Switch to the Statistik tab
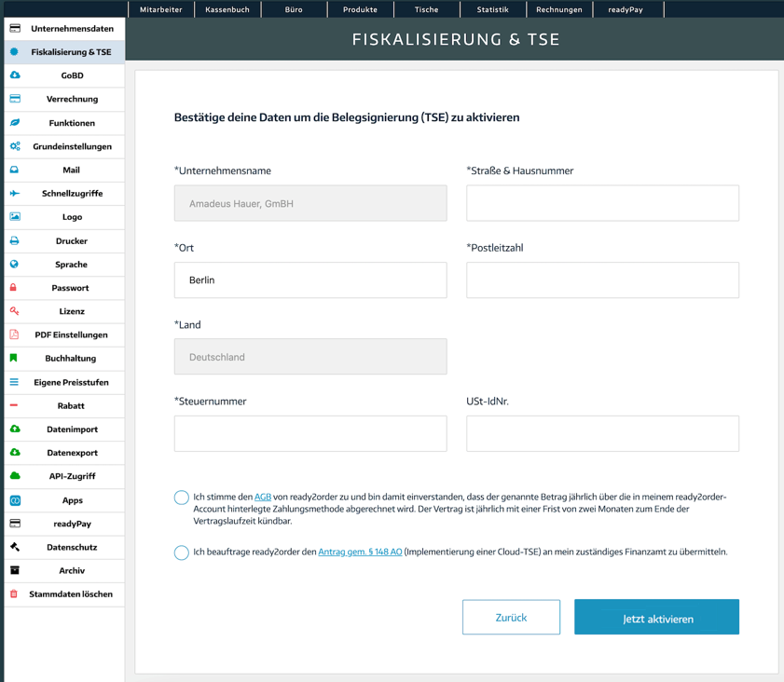Image resolution: width=784 pixels, height=682 pixels. click(493, 9)
